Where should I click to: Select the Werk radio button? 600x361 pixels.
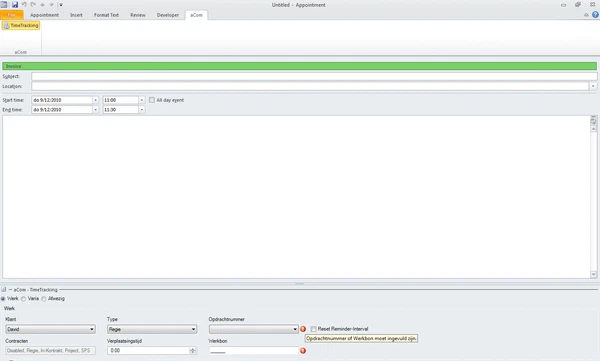pyautogui.click(x=3, y=299)
